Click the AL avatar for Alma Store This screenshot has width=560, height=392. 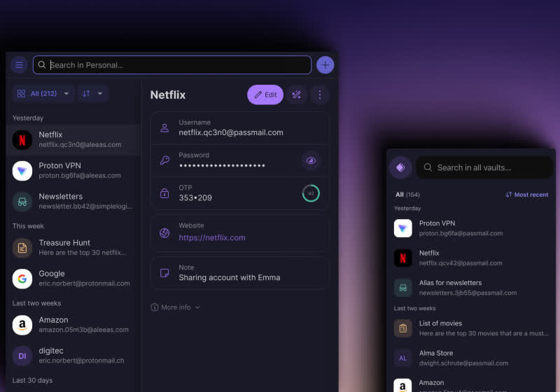pyautogui.click(x=403, y=358)
